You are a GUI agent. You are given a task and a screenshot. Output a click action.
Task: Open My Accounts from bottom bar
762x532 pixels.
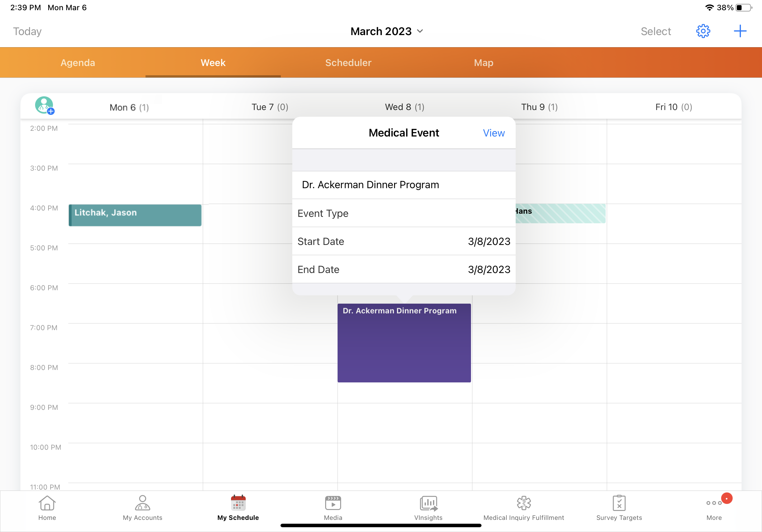(142, 507)
